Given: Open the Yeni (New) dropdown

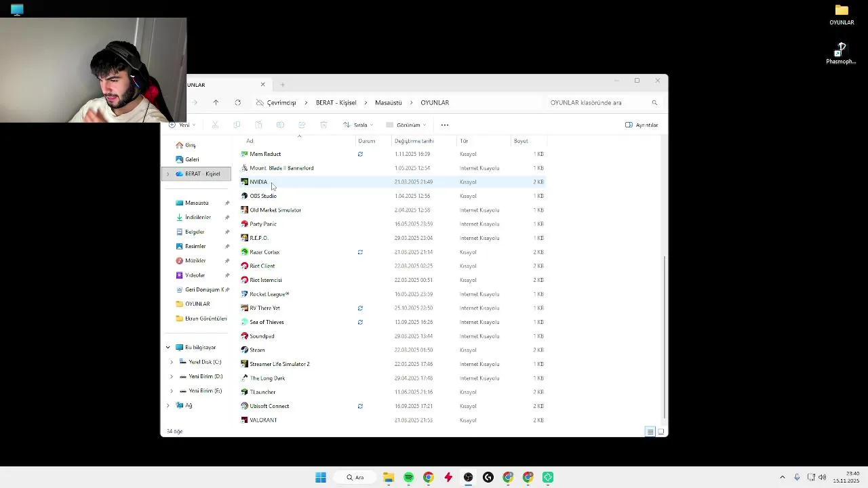Looking at the screenshot, I should [x=182, y=125].
